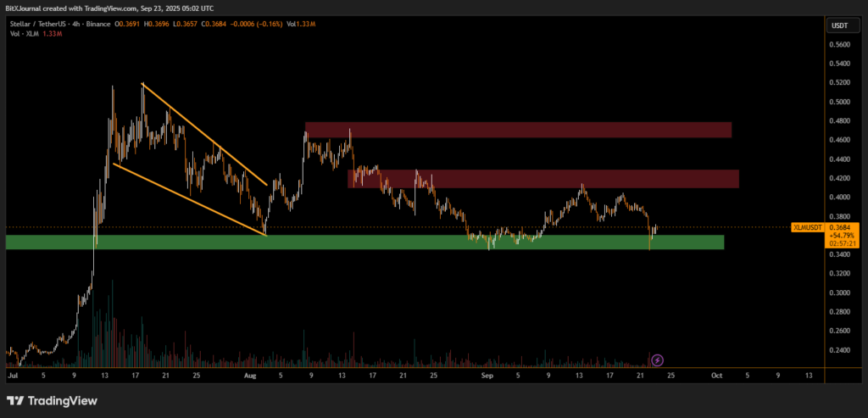868x418 pixels.
Task: Click the Stellar / TetherUS symbol title
Action: pos(45,27)
